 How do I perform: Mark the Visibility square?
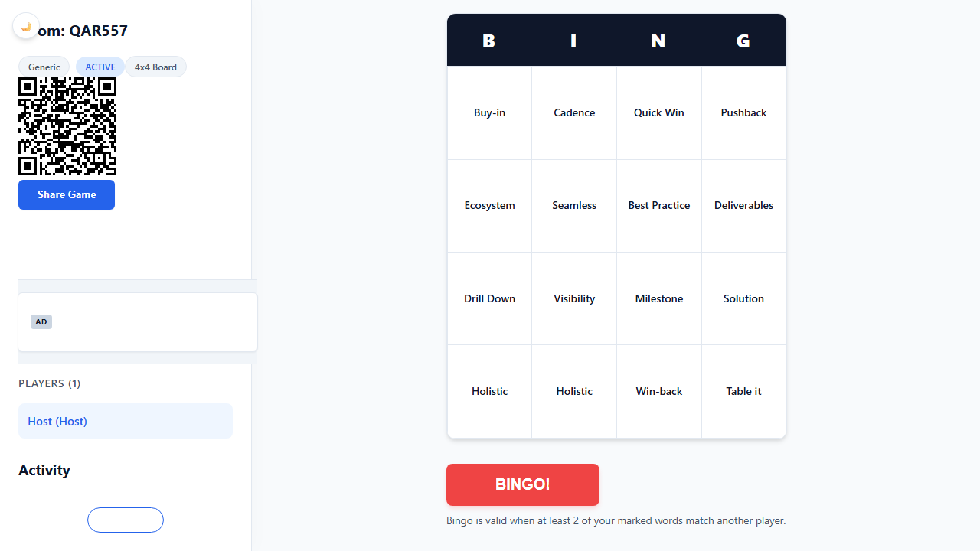(573, 298)
